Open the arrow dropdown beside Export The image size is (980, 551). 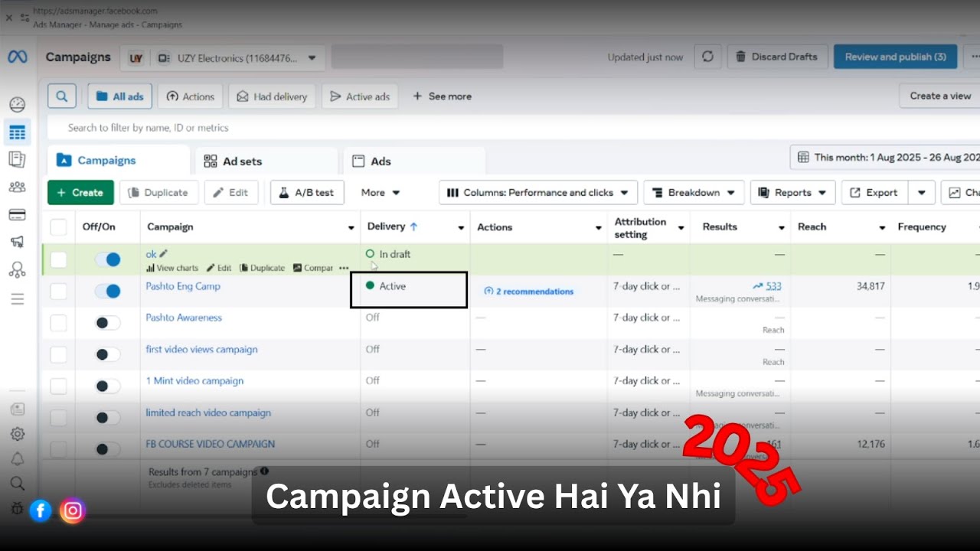point(922,193)
